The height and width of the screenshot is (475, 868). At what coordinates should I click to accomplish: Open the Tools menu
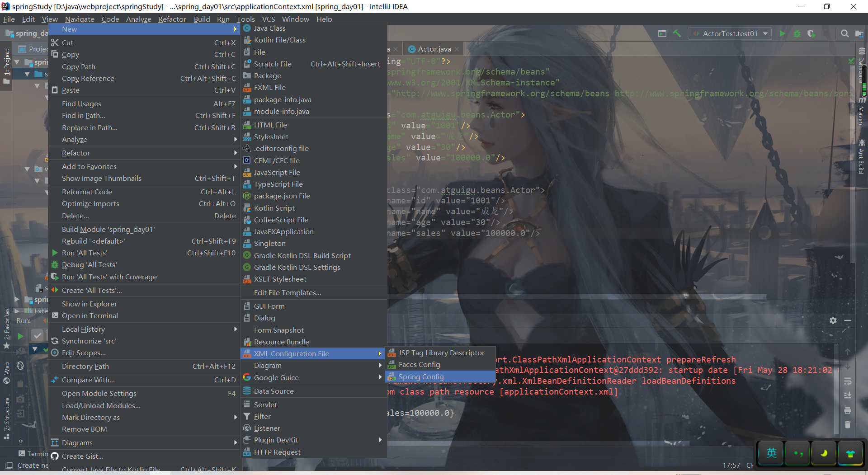point(245,19)
